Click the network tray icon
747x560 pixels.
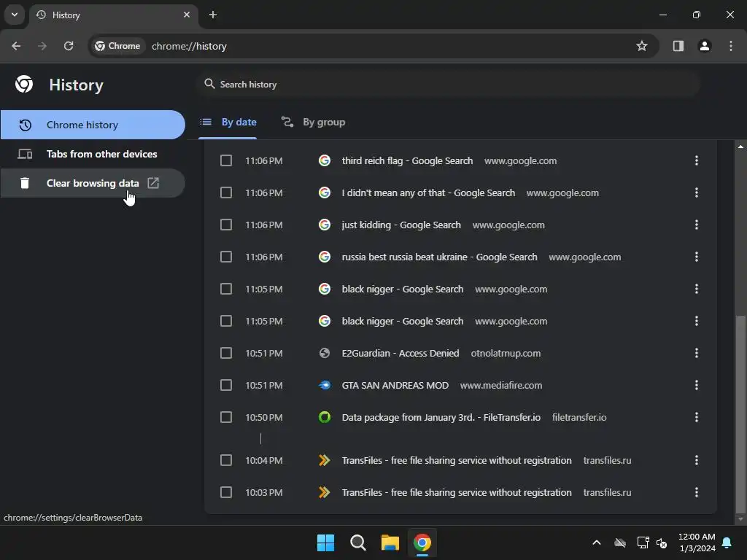pyautogui.click(x=643, y=542)
